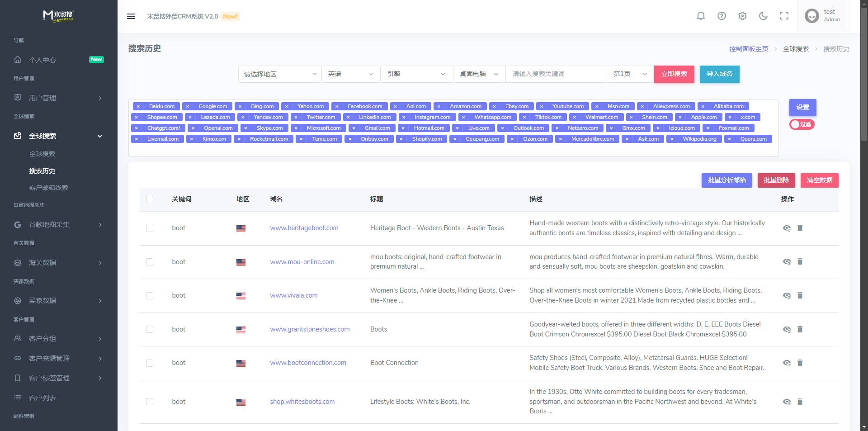Image resolution: width=868 pixels, height=431 pixels.
Task: Open the test Admin user avatar
Action: [812, 16]
